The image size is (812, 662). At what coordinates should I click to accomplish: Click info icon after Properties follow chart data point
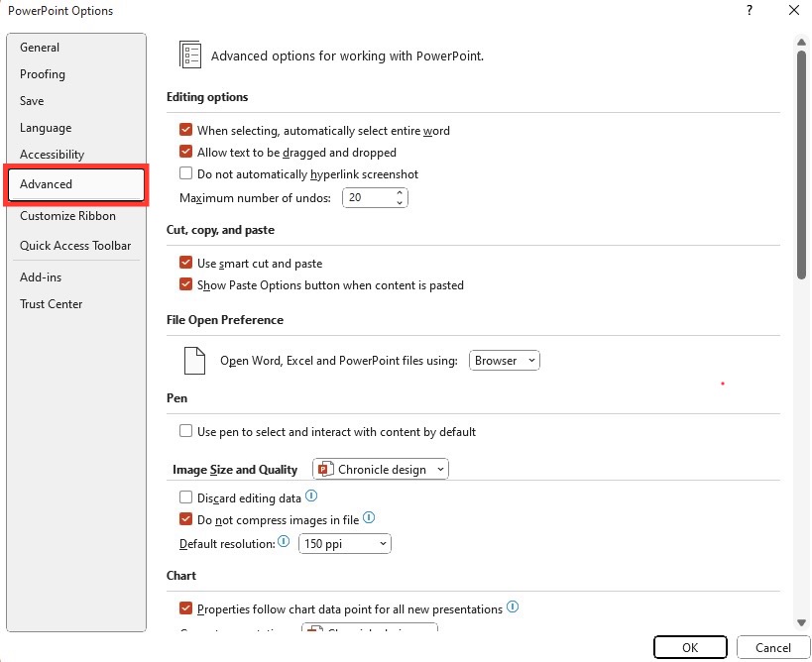pos(513,607)
